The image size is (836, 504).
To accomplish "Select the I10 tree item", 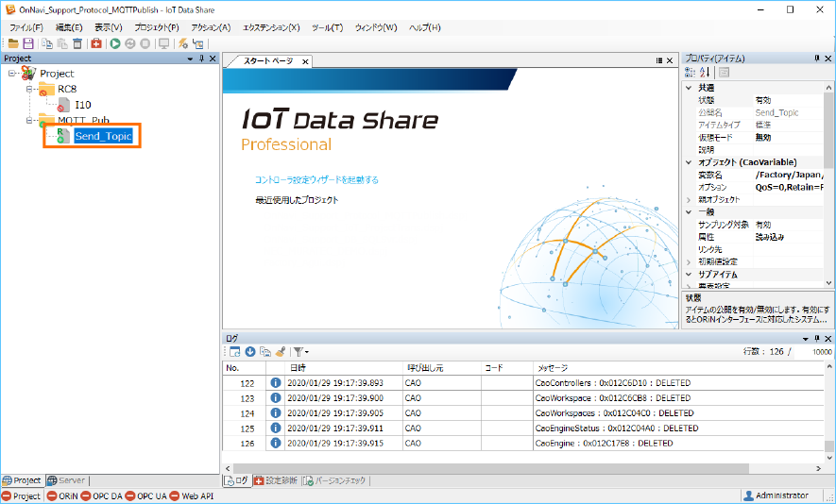I will click(82, 105).
